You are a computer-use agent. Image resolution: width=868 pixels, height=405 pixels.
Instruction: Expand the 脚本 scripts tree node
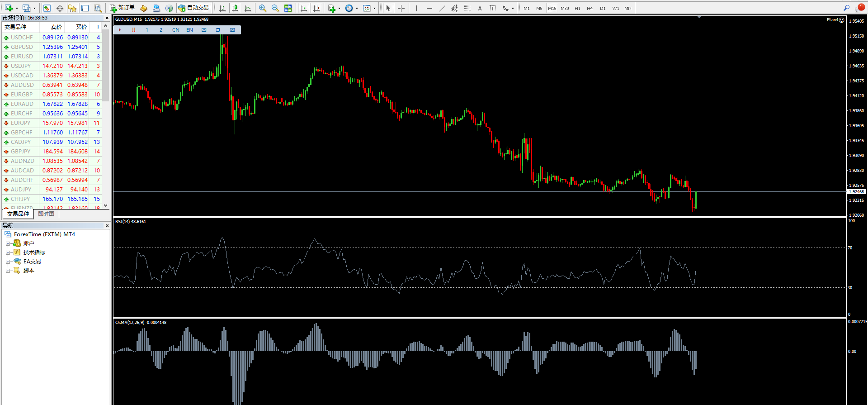tap(8, 271)
